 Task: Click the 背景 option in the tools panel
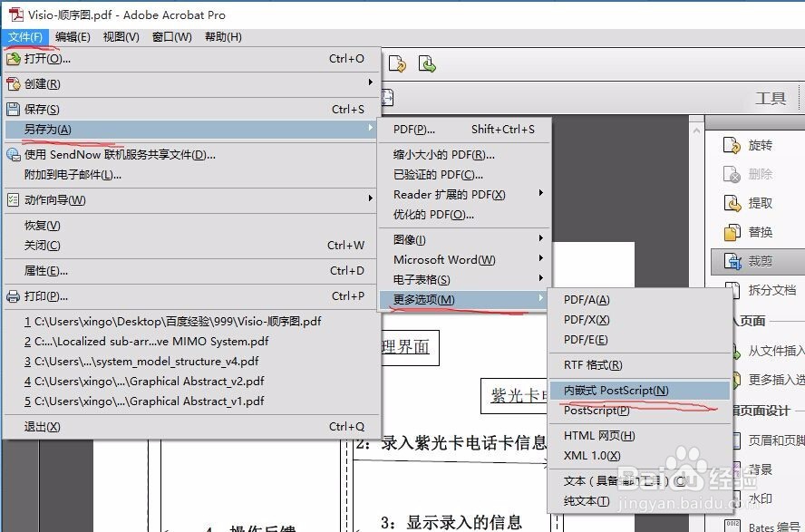click(761, 469)
